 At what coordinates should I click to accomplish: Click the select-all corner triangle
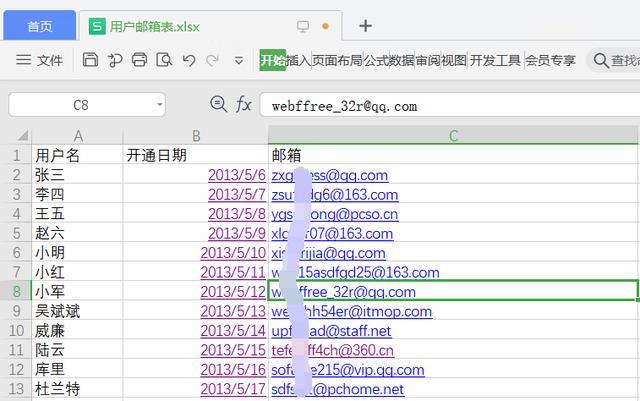22,135
